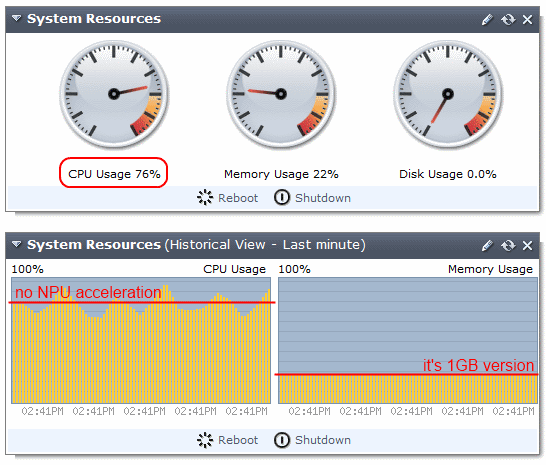546x465 pixels.
Task: Select the CPU Usage 76% label
Action: tap(114, 174)
